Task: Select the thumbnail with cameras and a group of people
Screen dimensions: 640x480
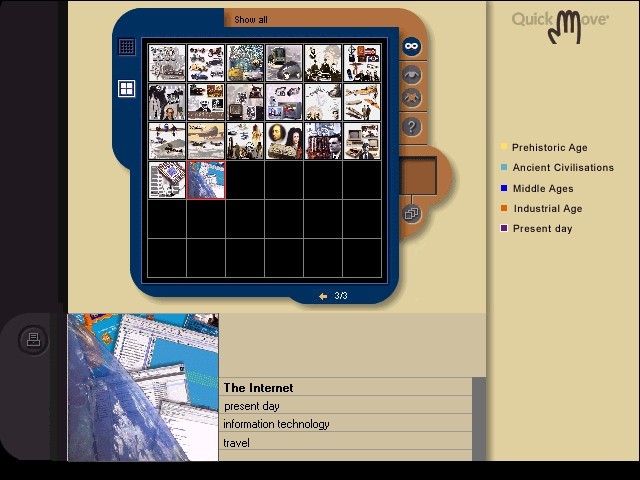Action: [x=362, y=63]
